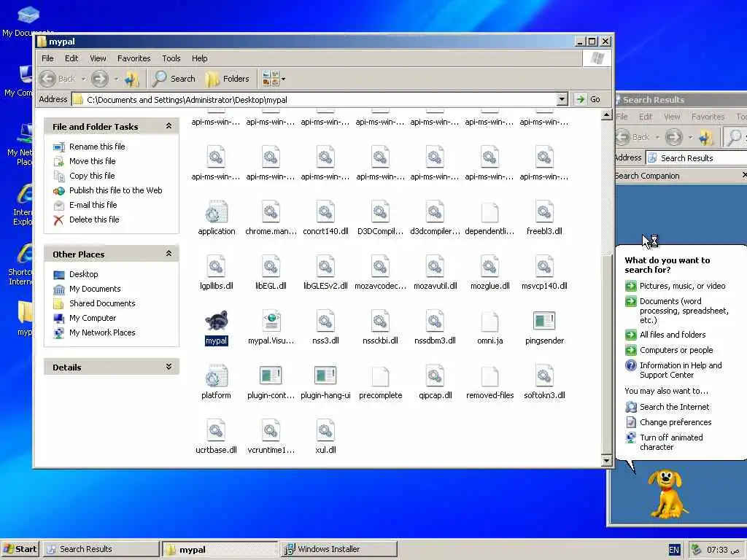Go to My Computer in Other Places
This screenshot has width=747, height=560.
[x=93, y=318]
